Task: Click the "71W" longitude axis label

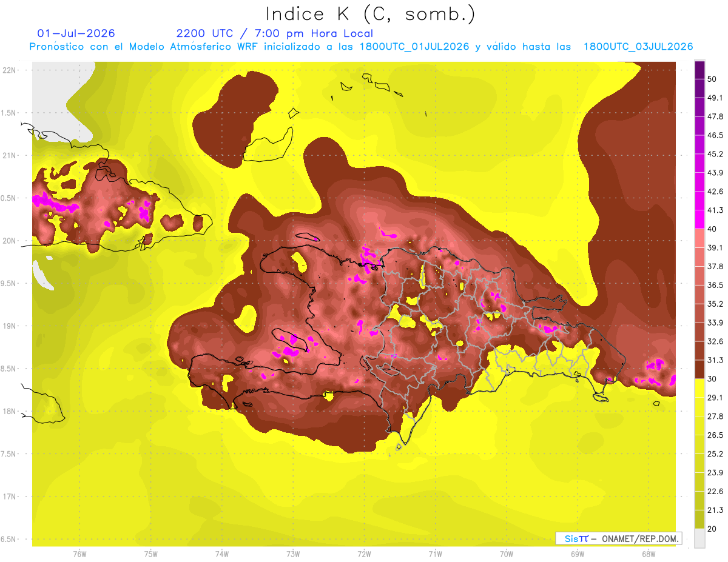Action: tap(435, 555)
